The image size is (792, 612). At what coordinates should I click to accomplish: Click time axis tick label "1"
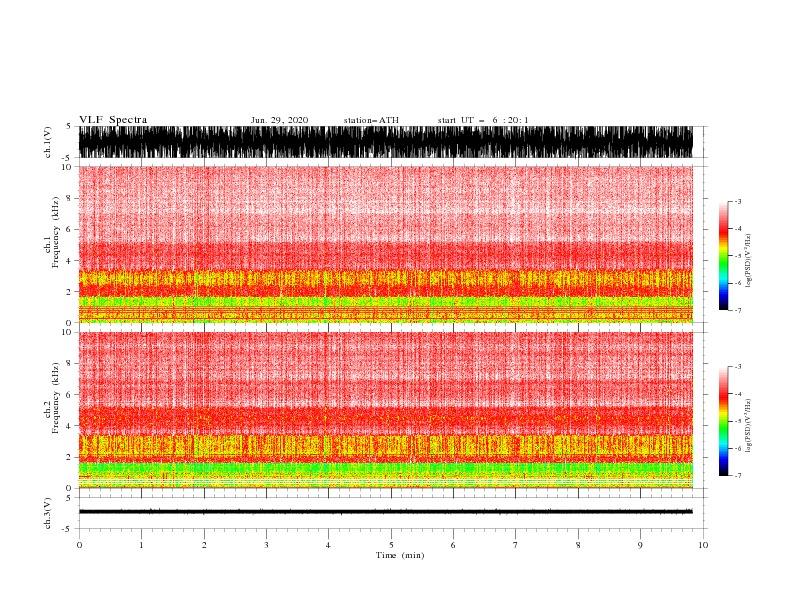[x=141, y=545]
